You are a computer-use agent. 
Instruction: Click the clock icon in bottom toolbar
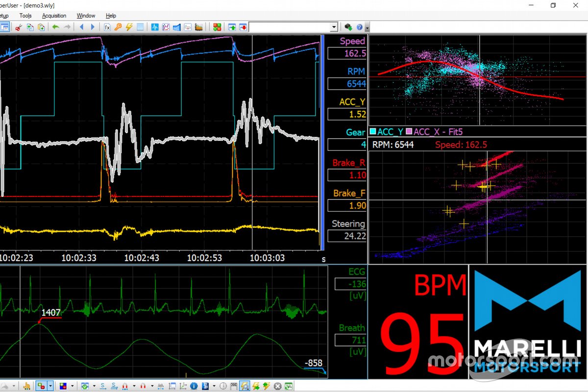click(223, 386)
